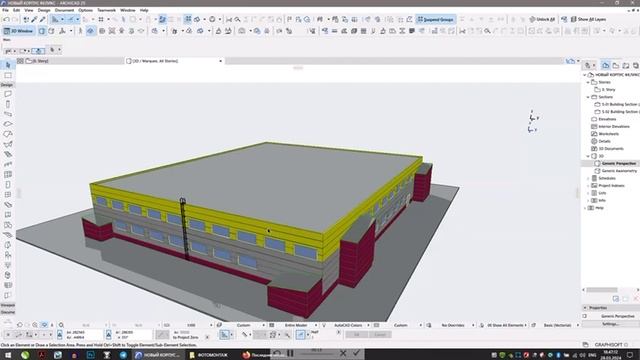
Task: Click Unlock All
Action: click(542, 19)
